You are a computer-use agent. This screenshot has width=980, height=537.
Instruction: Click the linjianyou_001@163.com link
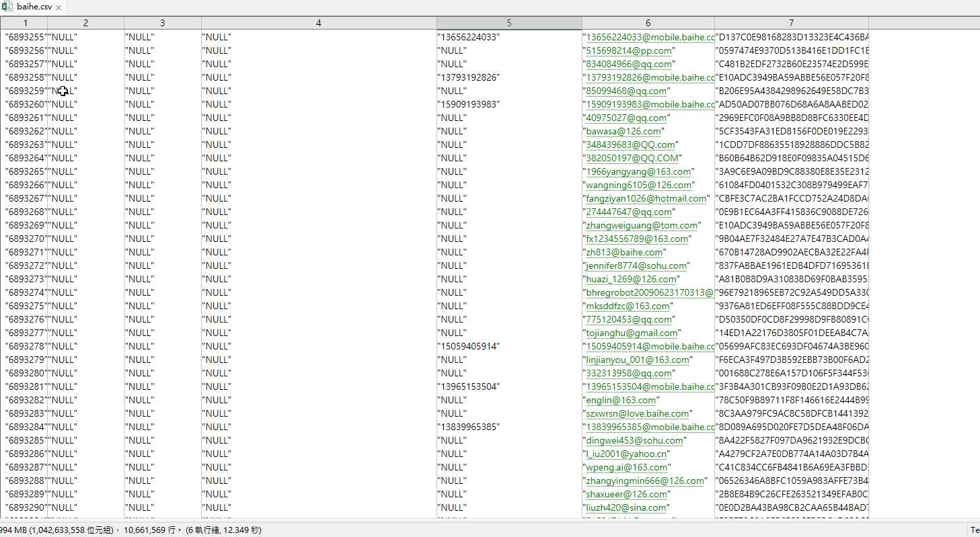638,360
